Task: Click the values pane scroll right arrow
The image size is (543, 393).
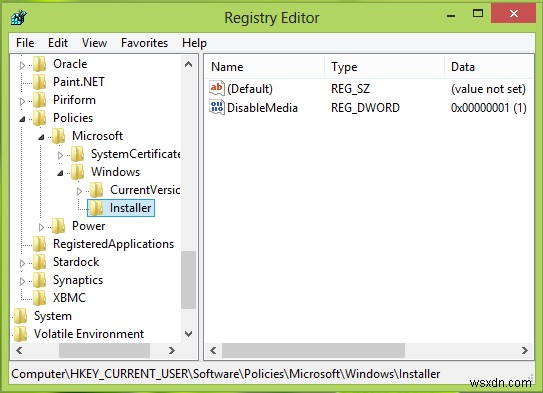Action: [525, 350]
